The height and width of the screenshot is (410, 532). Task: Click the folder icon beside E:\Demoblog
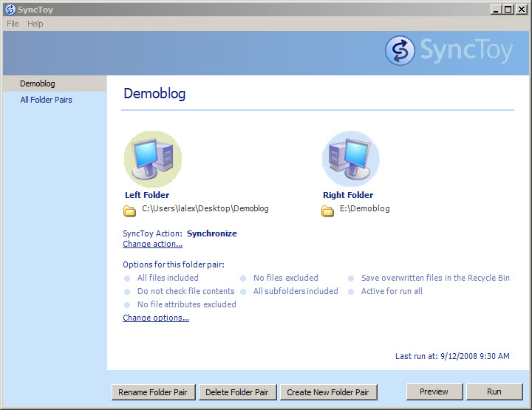[x=327, y=211]
